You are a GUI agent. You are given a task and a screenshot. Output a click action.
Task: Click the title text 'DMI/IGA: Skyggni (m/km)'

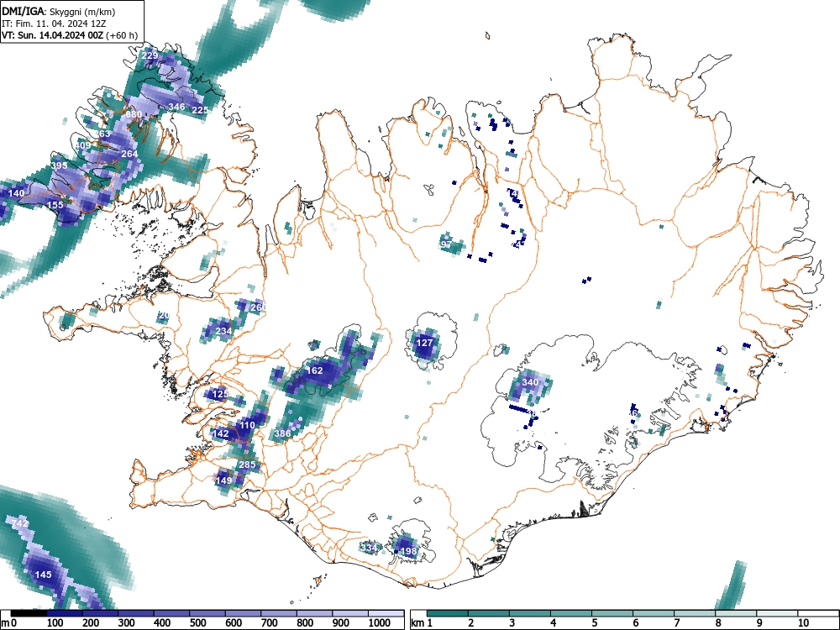pos(59,11)
